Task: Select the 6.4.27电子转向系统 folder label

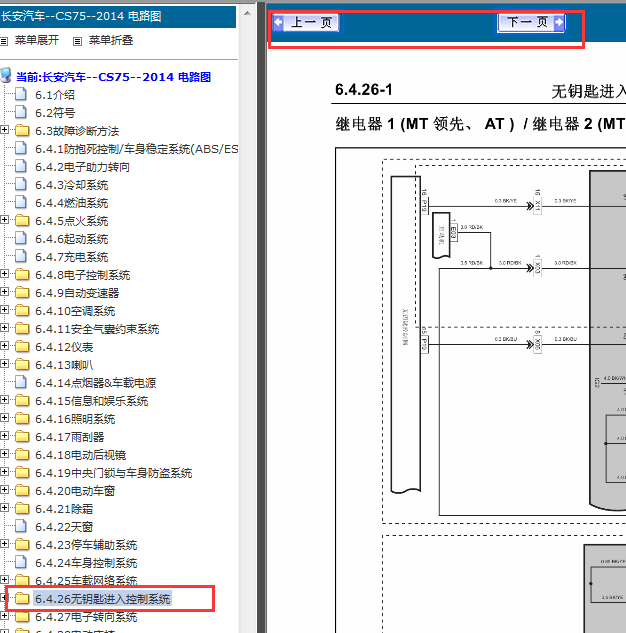Action: point(86,617)
